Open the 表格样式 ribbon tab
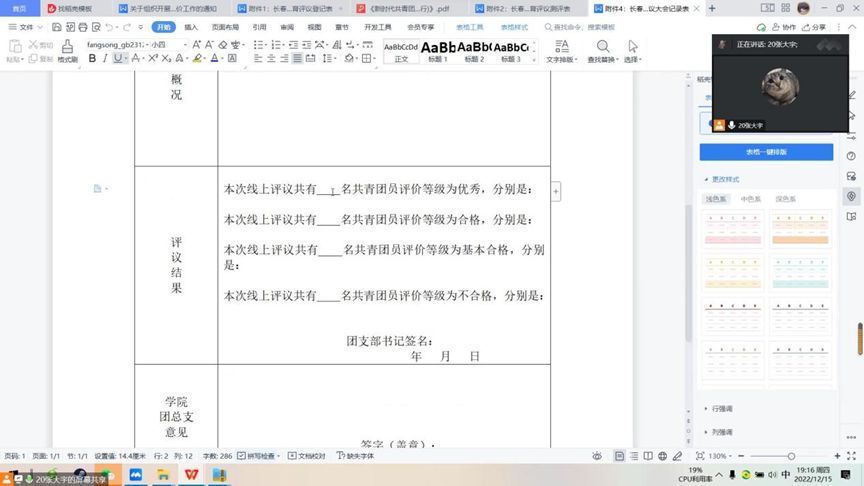This screenshot has height=486, width=864. click(514, 27)
